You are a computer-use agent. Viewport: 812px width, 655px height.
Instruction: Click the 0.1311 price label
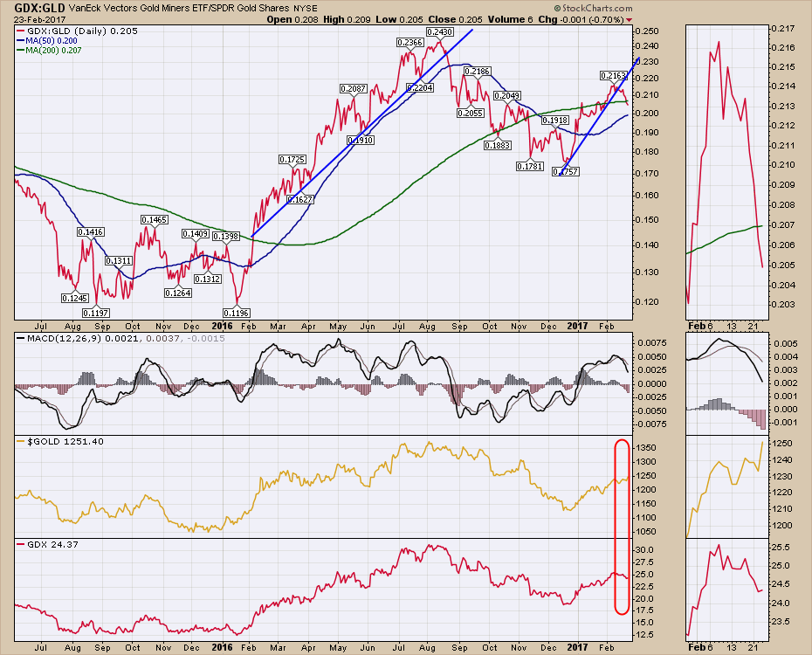click(x=119, y=261)
